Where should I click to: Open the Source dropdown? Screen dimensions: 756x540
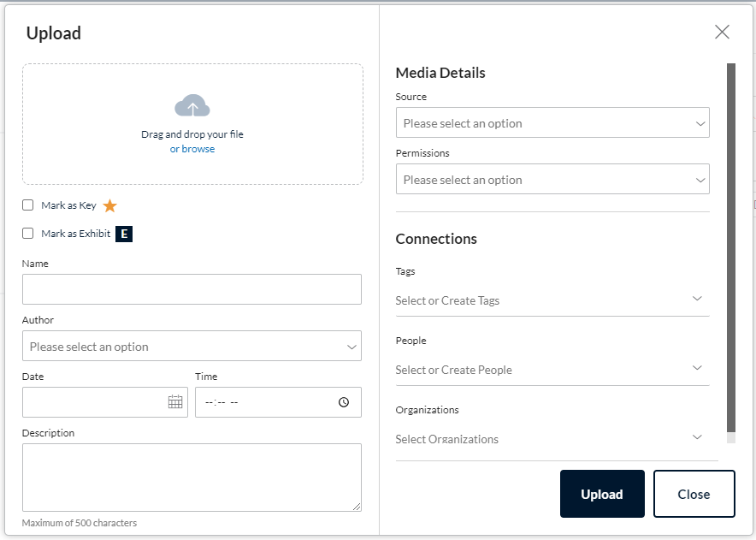click(552, 122)
